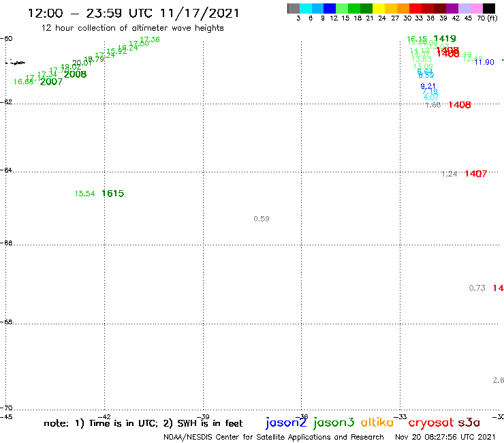Click the light green value 13.09
The image size is (504, 443).
click(x=423, y=66)
